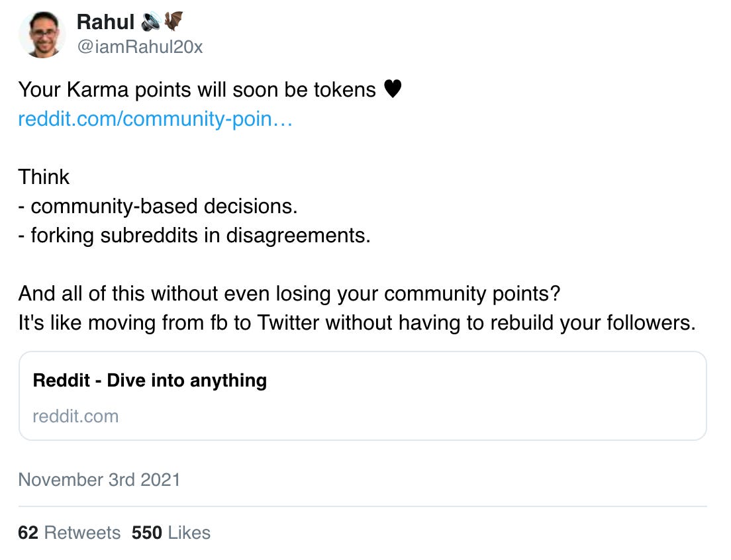731x560 pixels.
Task: Click the word 'fb' in the tweet
Action: 233,323
